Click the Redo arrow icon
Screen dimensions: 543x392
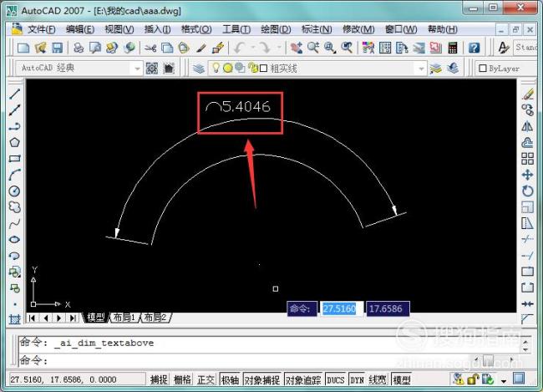tap(265, 48)
